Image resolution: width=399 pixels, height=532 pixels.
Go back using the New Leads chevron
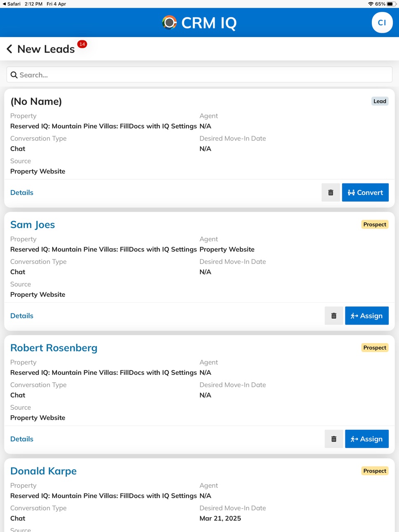9,49
